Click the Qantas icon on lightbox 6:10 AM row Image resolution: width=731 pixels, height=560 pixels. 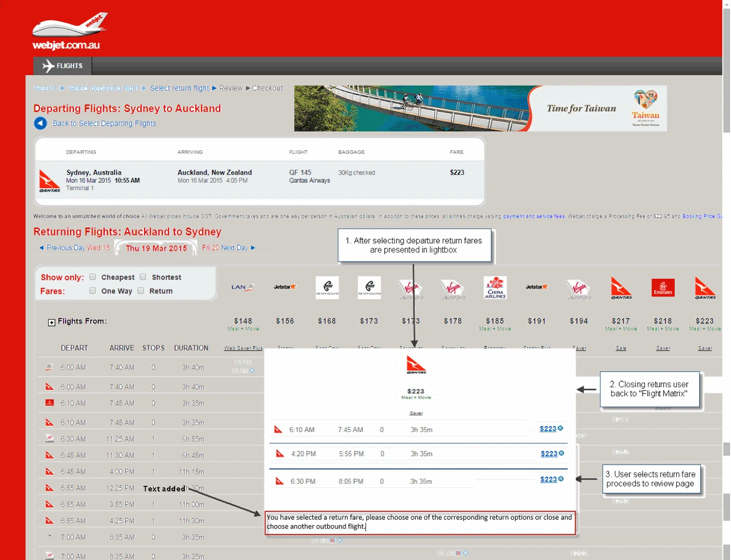click(x=278, y=430)
